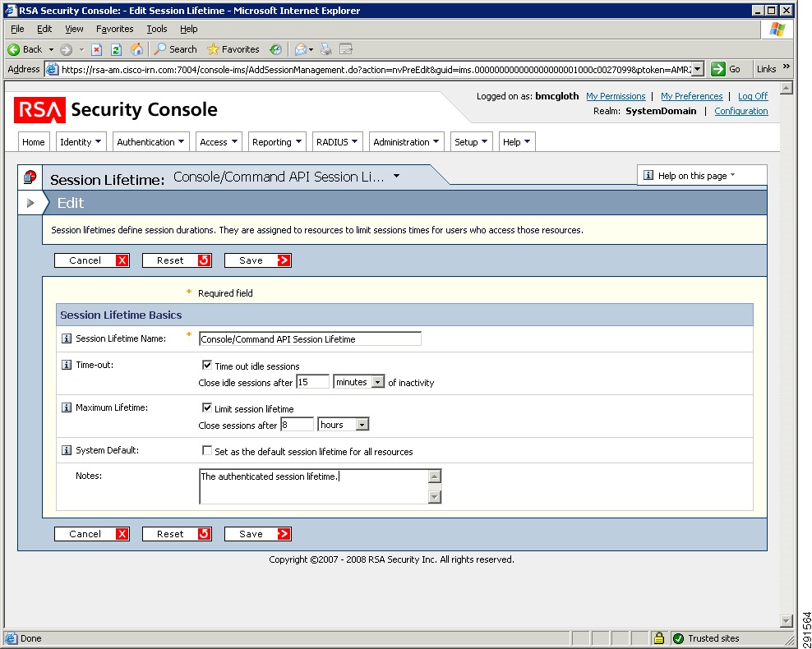The width and height of the screenshot is (812, 649).
Task: Click the Session Lifetime page header icon
Action: [30, 177]
